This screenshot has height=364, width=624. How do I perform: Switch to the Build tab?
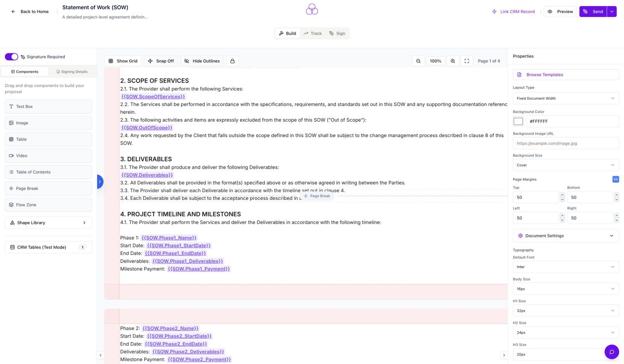tap(287, 34)
